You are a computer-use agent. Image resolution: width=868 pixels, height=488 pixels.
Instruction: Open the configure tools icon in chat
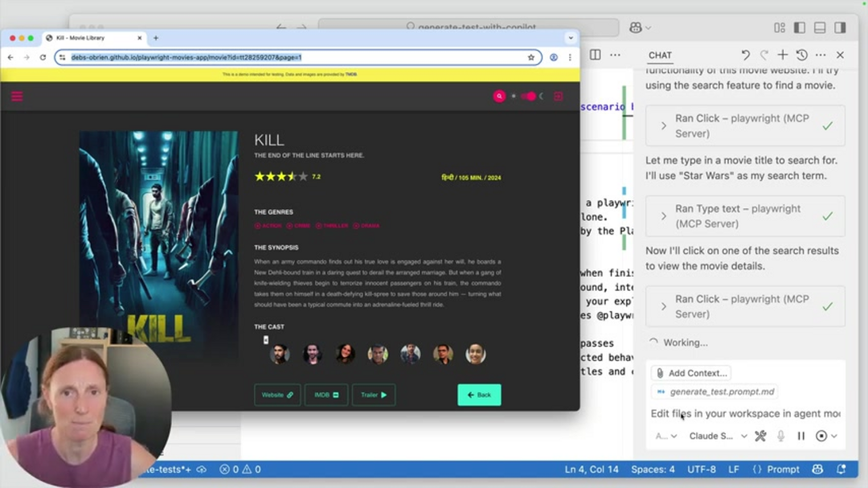760,436
